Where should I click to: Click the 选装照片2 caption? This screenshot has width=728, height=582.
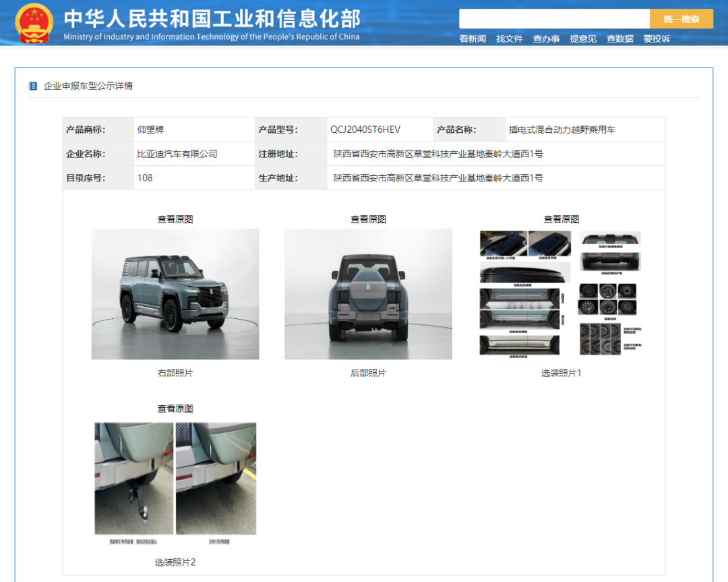click(x=175, y=562)
